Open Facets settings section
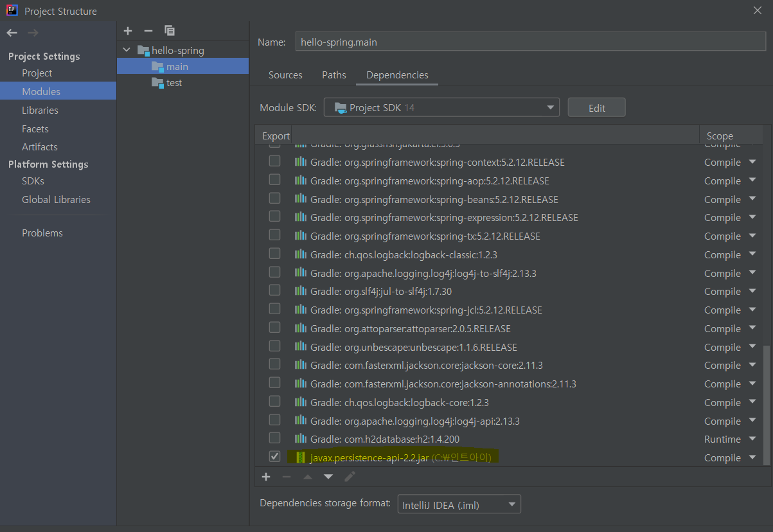 point(35,129)
